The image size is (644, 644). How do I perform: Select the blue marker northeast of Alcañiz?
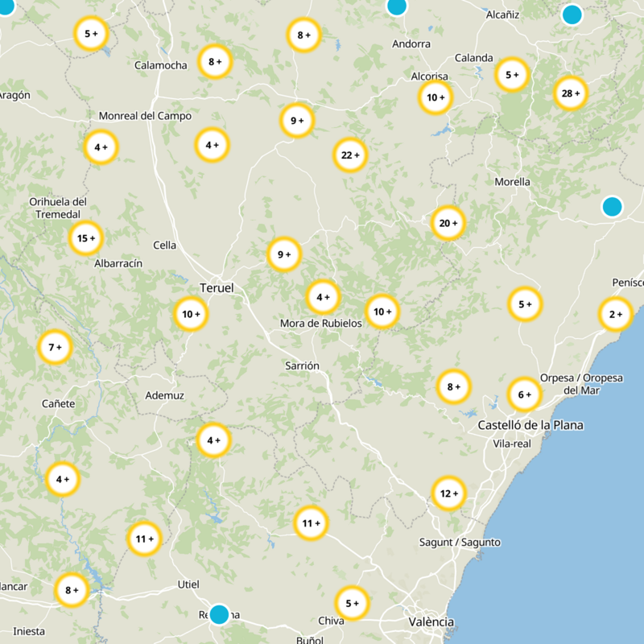tap(574, 14)
